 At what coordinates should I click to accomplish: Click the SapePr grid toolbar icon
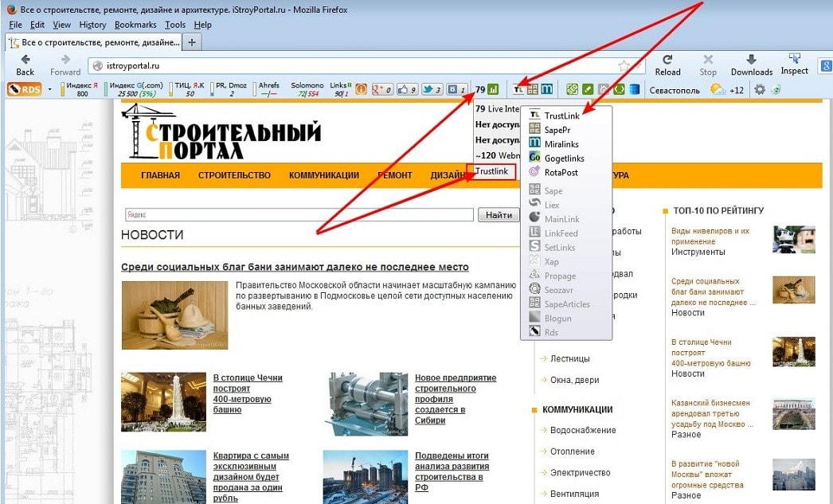coord(533,89)
